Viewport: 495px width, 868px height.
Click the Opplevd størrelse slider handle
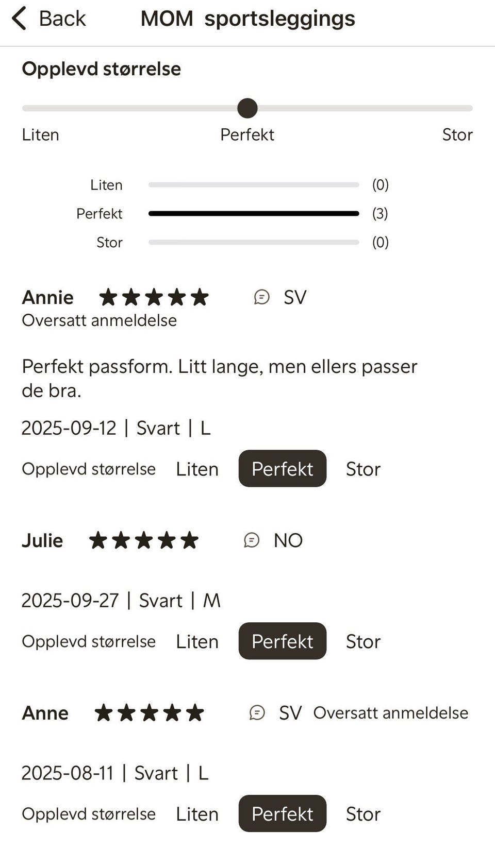(x=247, y=108)
